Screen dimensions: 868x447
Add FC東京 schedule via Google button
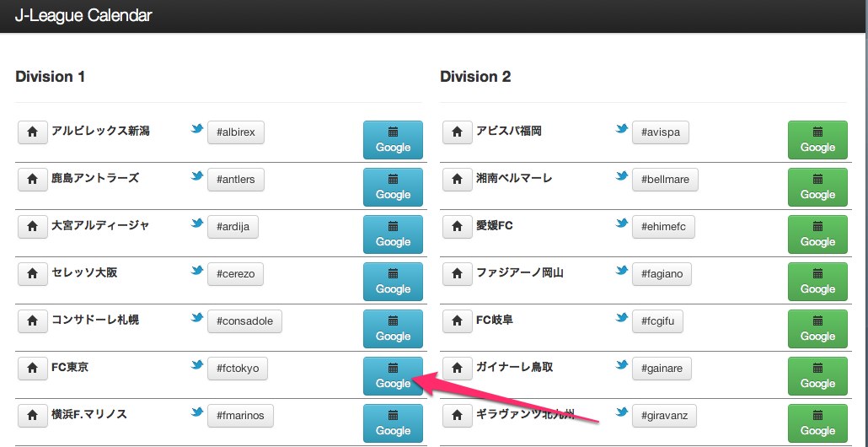coord(393,375)
